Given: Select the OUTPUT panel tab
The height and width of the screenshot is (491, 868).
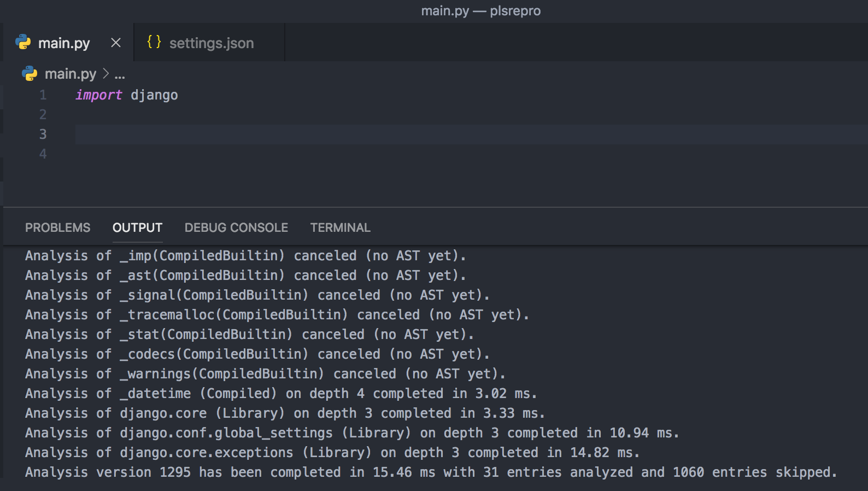Looking at the screenshot, I should click(138, 227).
